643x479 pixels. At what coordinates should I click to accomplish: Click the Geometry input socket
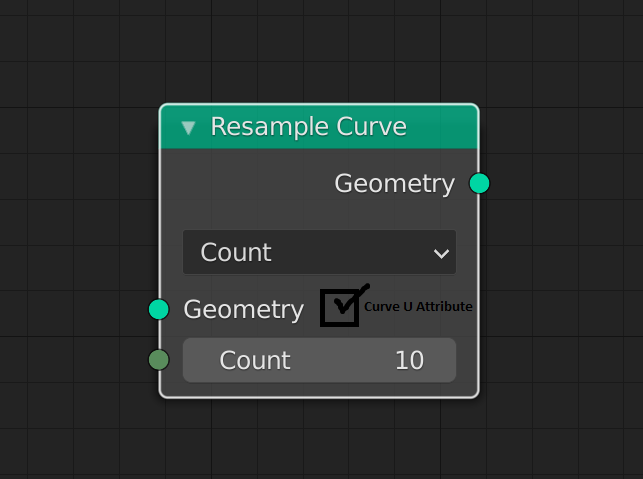pos(159,309)
